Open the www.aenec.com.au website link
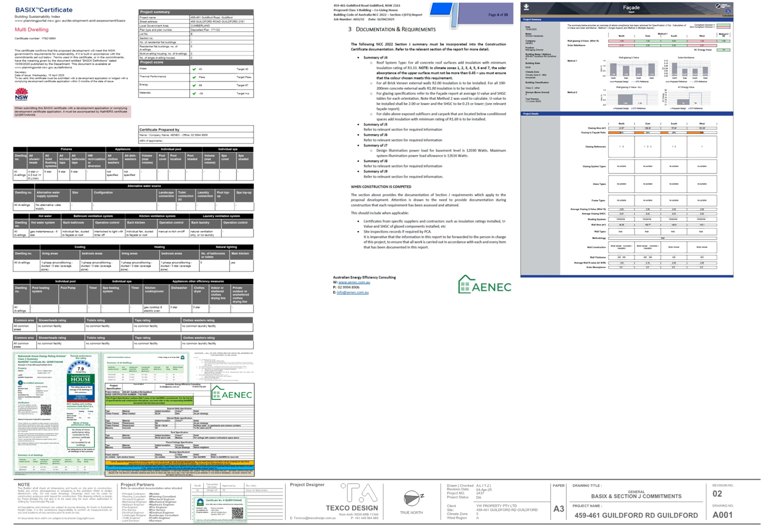The height and width of the screenshot is (532, 764). [x=354, y=282]
